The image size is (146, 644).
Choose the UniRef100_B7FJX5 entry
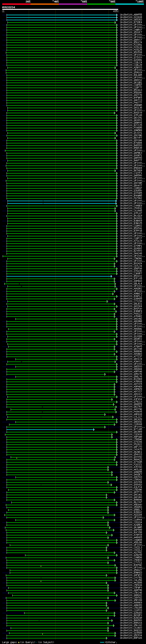(131, 278)
